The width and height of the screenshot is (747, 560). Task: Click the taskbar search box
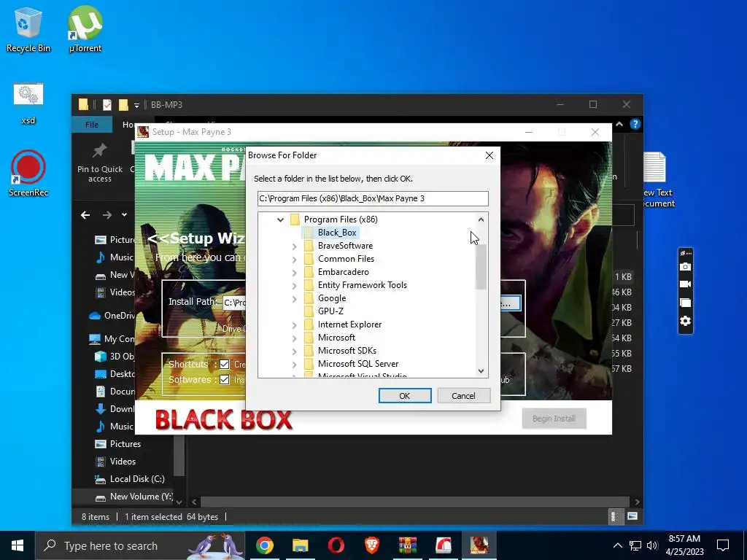tap(140, 545)
